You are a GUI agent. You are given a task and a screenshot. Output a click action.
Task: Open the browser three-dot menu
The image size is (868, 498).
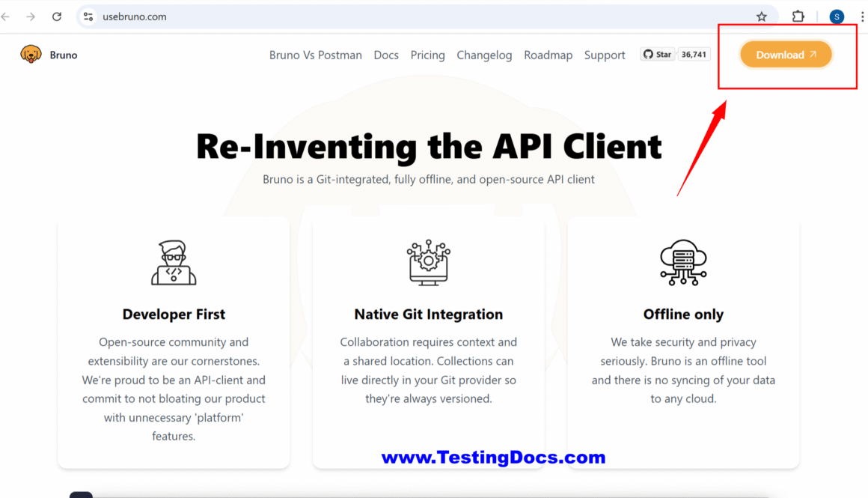point(862,16)
